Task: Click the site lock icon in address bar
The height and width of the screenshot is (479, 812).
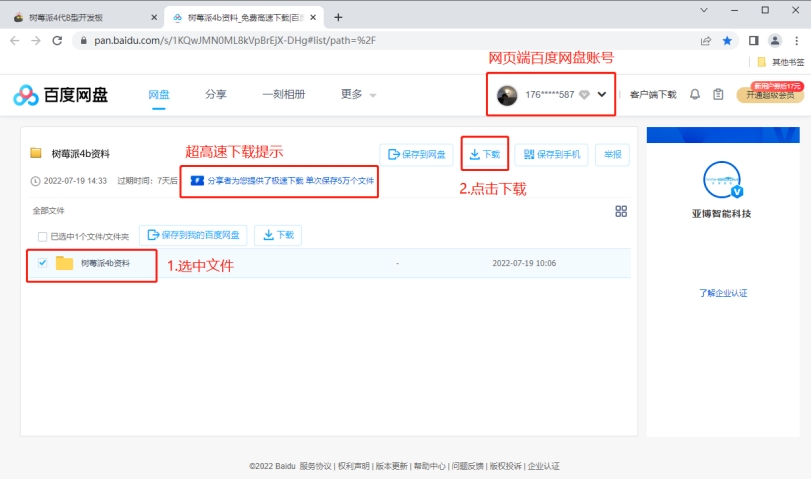Action: 83,40
